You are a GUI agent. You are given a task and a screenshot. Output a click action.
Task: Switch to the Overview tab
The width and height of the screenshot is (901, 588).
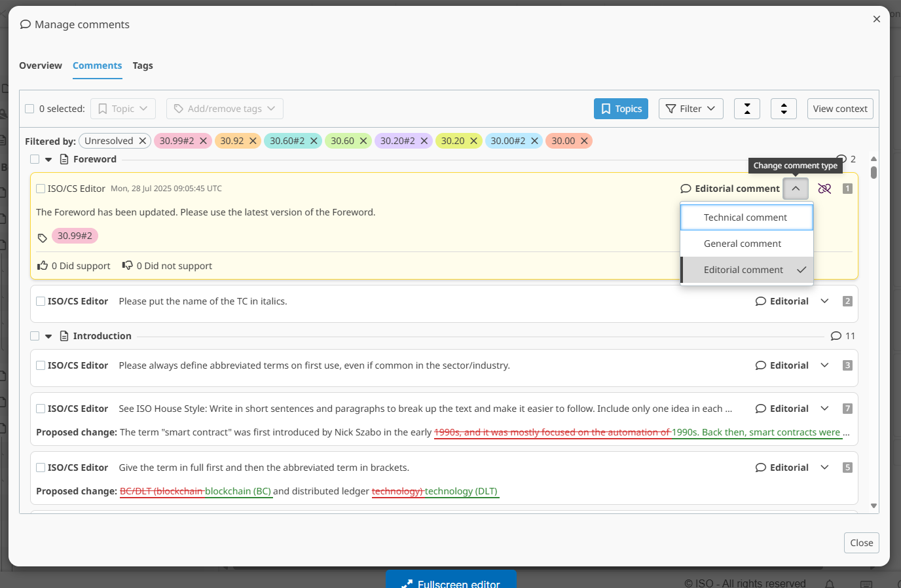tap(41, 65)
